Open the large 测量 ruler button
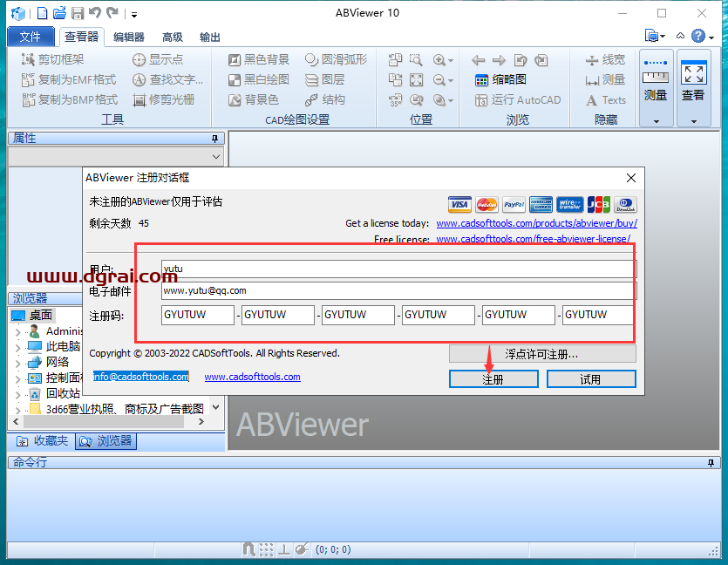The width and height of the screenshot is (728, 565). [x=656, y=88]
